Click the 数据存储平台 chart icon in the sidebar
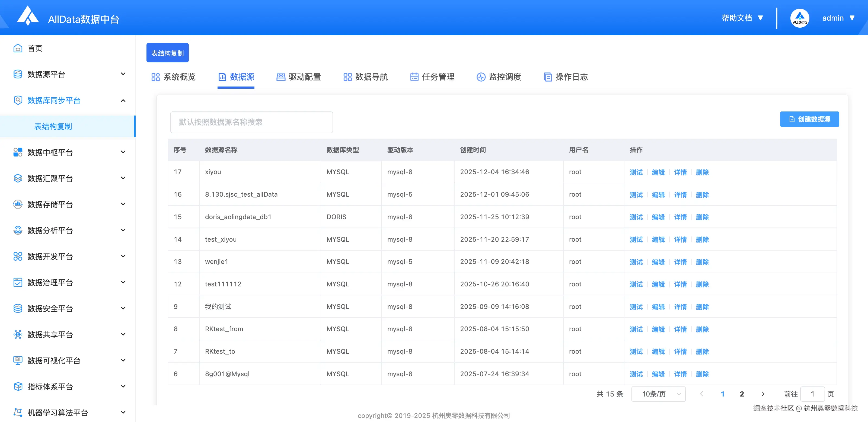868x422 pixels. click(18, 204)
